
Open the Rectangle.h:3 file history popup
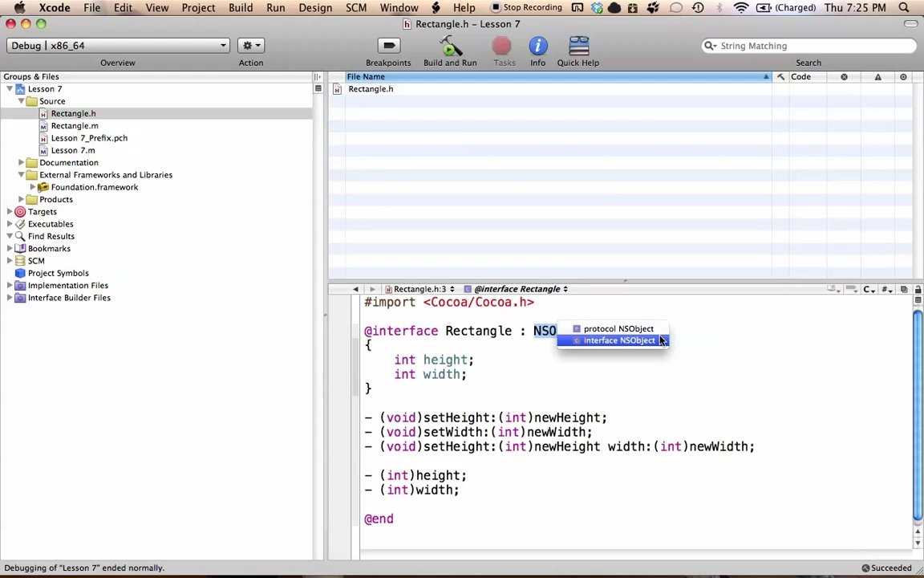(419, 289)
